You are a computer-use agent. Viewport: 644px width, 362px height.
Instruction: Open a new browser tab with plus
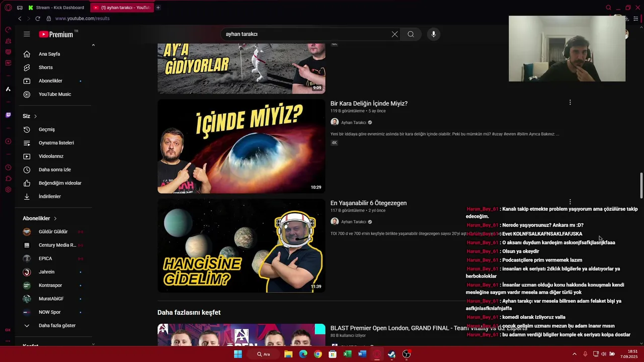[x=158, y=8]
